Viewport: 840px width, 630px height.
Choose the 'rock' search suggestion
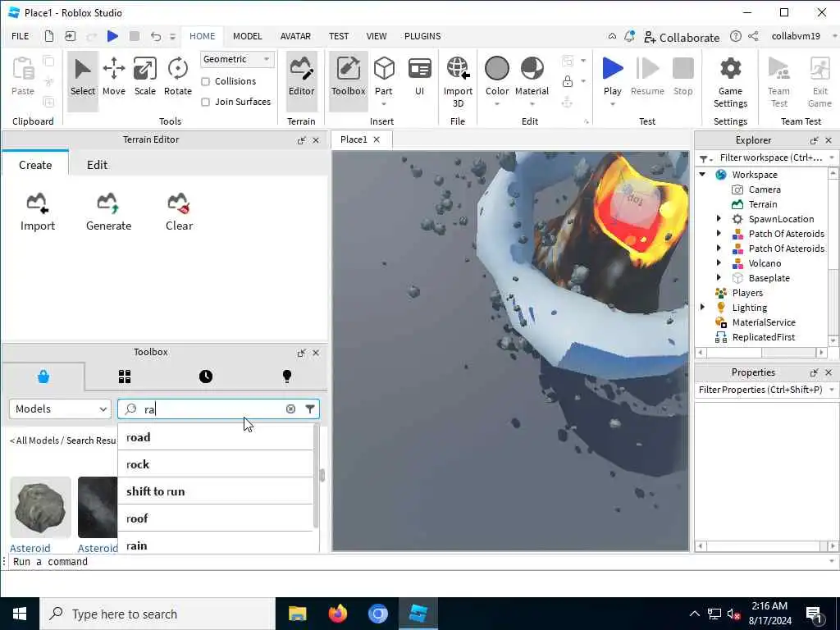[x=215, y=464]
